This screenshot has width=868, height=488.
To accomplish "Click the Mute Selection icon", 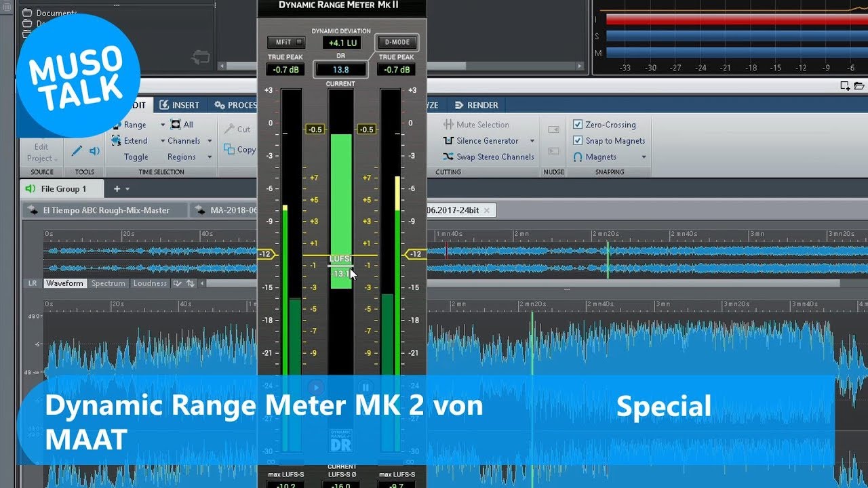I will [448, 125].
